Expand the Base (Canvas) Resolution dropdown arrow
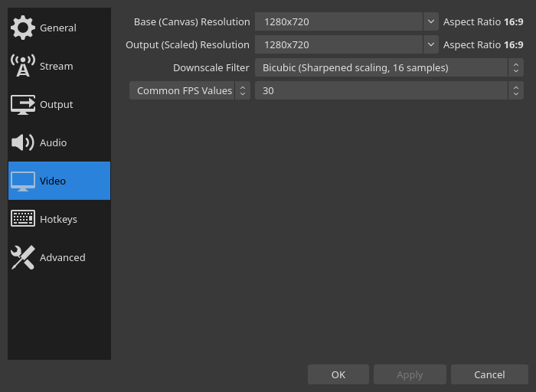 pyautogui.click(x=431, y=21)
